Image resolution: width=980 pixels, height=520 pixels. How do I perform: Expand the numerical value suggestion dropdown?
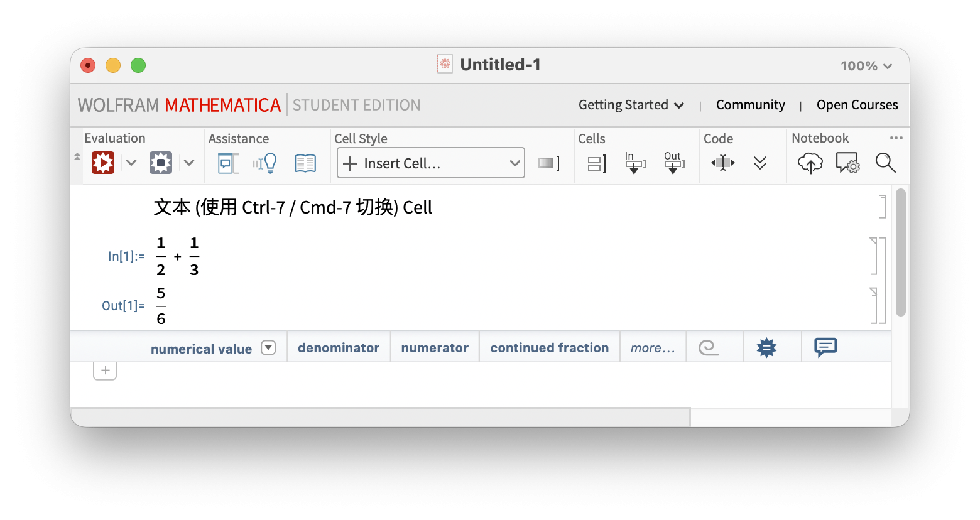click(269, 347)
